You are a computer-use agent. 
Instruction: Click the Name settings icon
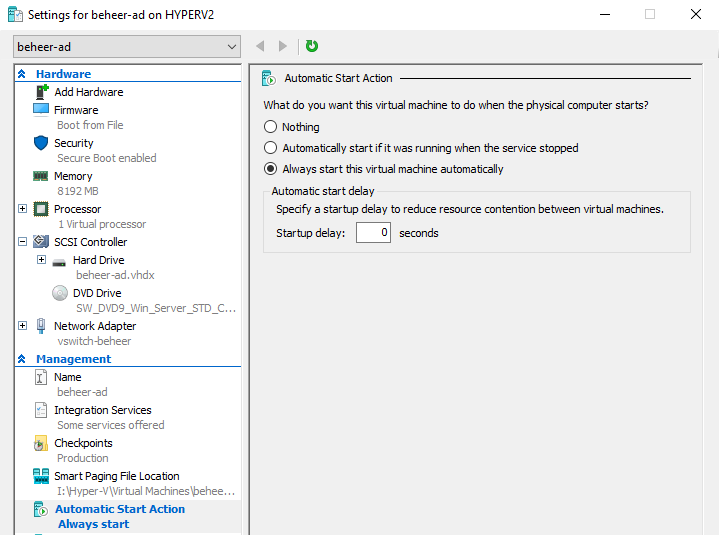tap(41, 377)
